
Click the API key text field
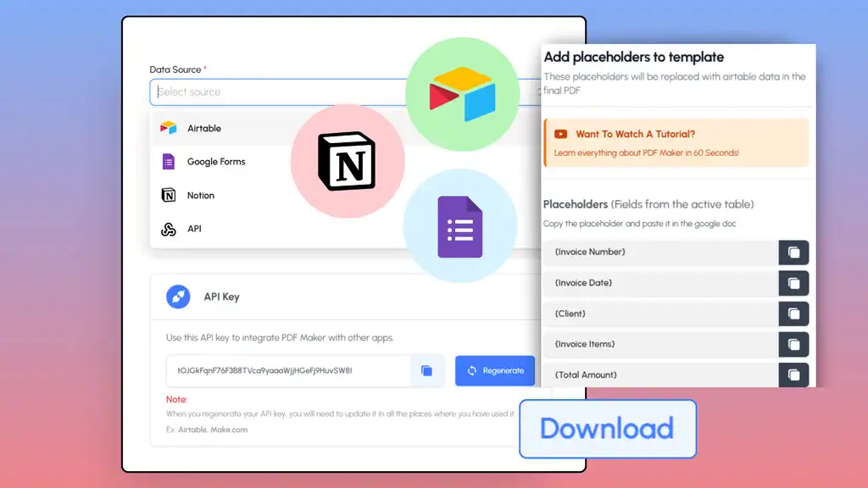tap(288, 370)
